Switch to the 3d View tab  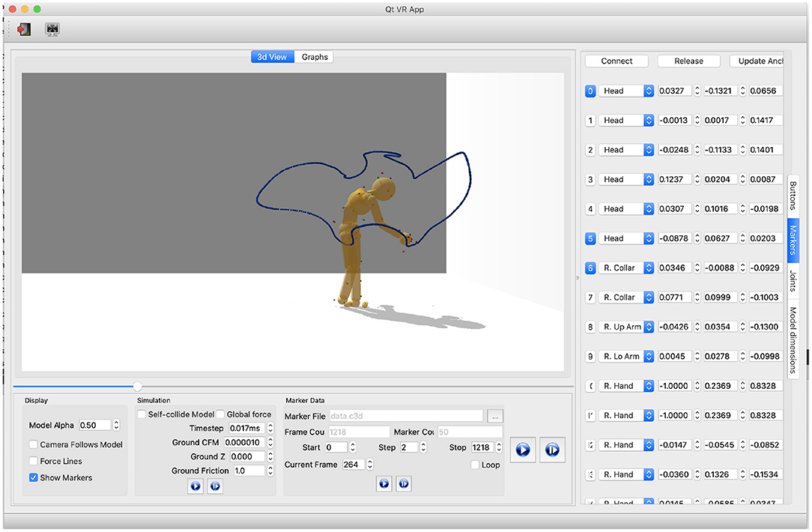(273, 57)
